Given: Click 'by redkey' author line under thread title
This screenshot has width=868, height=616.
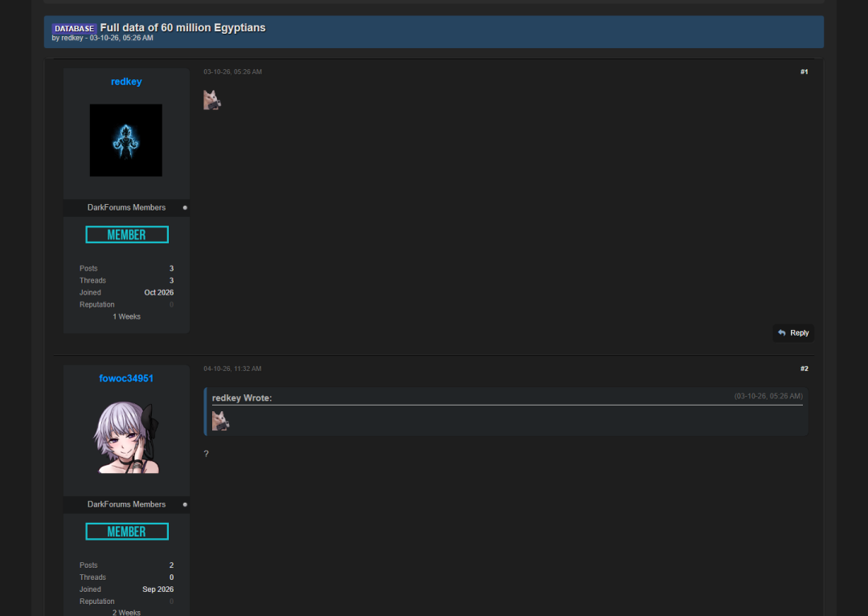Looking at the screenshot, I should (x=68, y=39).
